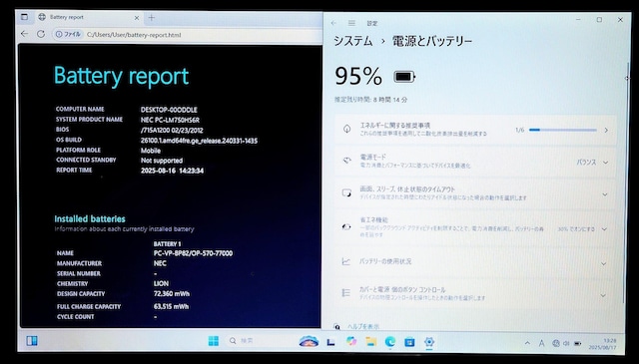Expand the バッテリーの使用状況 section
Image resolution: width=639 pixels, height=364 pixels.
click(475, 262)
